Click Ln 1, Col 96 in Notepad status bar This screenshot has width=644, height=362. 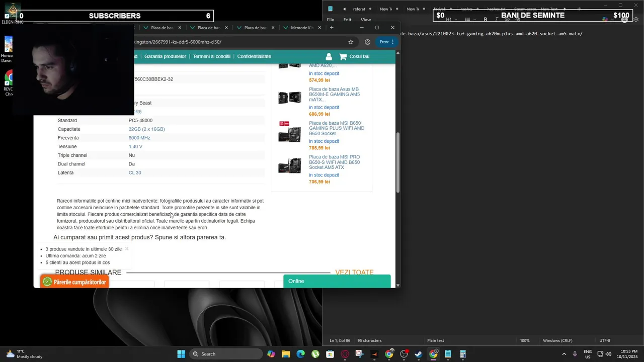pyautogui.click(x=340, y=340)
